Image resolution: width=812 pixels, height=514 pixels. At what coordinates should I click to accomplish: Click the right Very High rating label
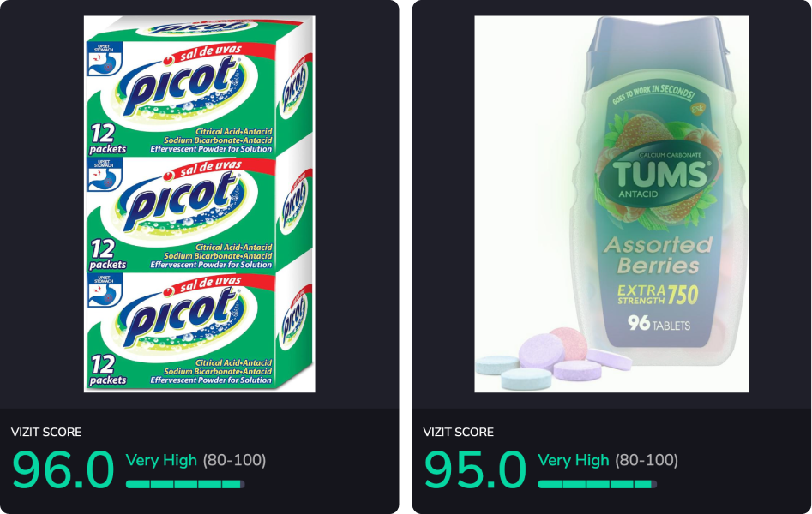point(574,460)
